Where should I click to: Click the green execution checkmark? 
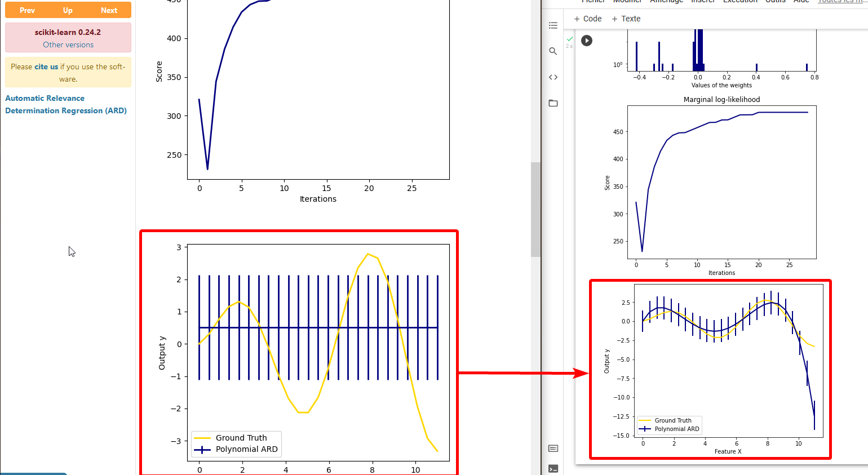coord(570,39)
